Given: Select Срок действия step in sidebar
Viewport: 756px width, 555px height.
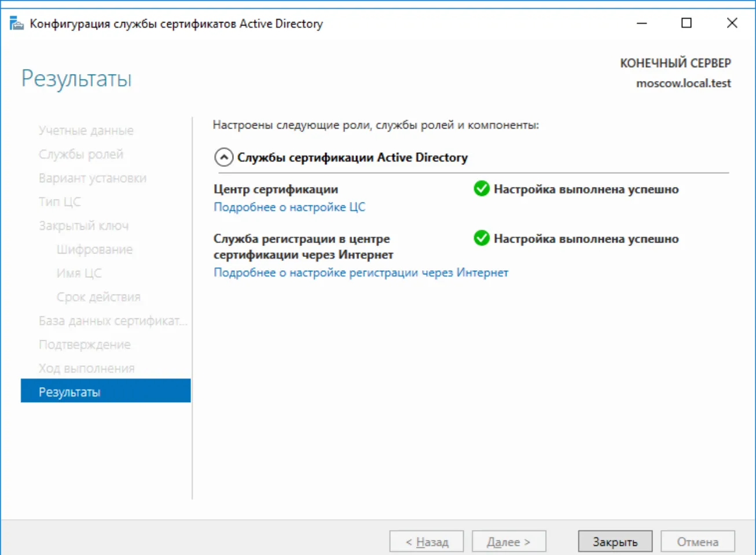Looking at the screenshot, I should point(98,297).
